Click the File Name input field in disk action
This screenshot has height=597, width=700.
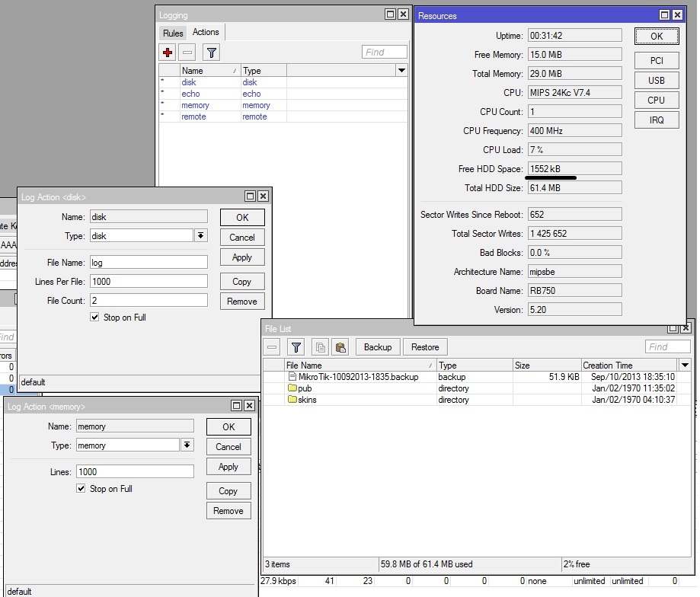(149, 263)
